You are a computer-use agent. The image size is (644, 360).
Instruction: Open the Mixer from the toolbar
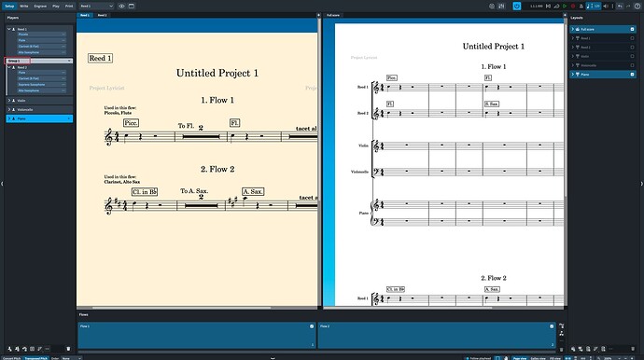coord(501,7)
